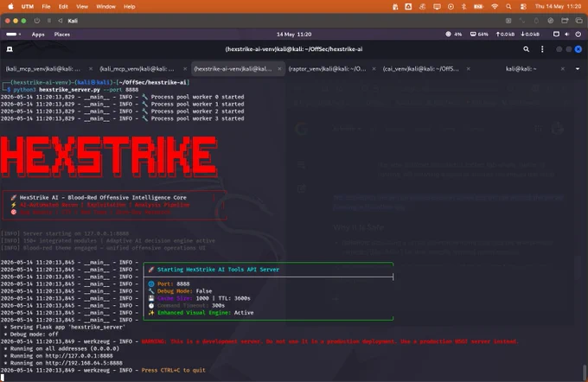The height and width of the screenshot is (382, 588).
Task: Click the Bluetooth icon in macOS menu bar
Action: coord(463,6)
